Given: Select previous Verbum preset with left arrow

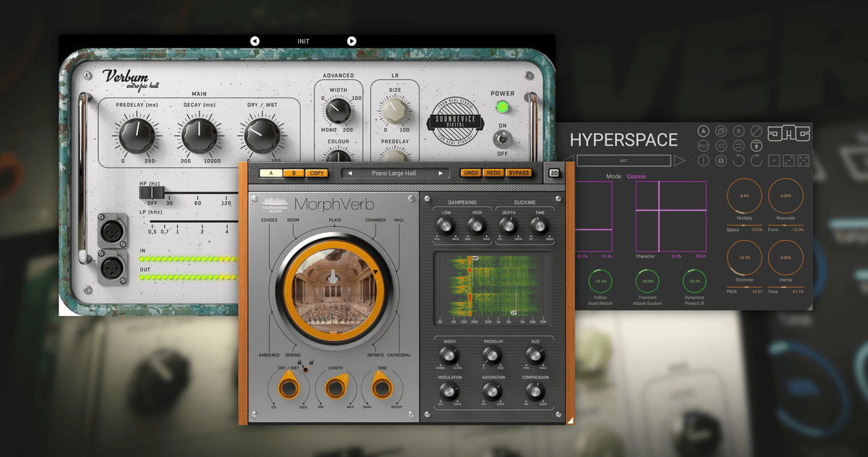Looking at the screenshot, I should (x=255, y=41).
